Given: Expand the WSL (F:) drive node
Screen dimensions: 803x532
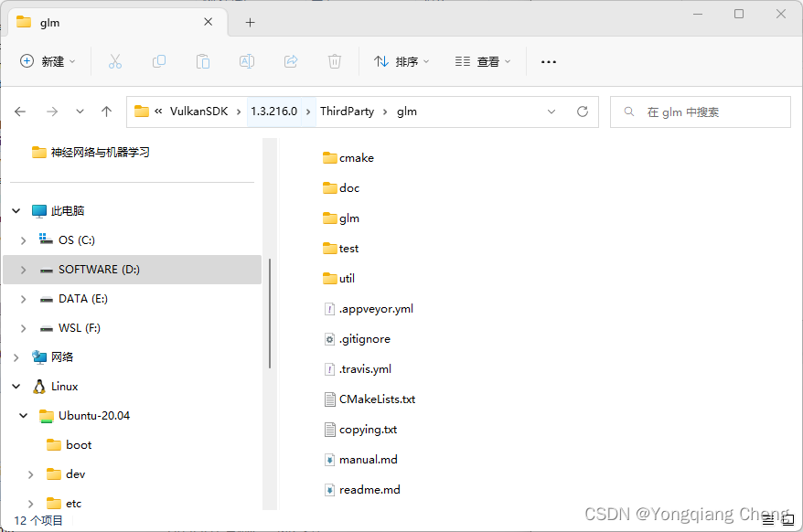Looking at the screenshot, I should (x=24, y=328).
